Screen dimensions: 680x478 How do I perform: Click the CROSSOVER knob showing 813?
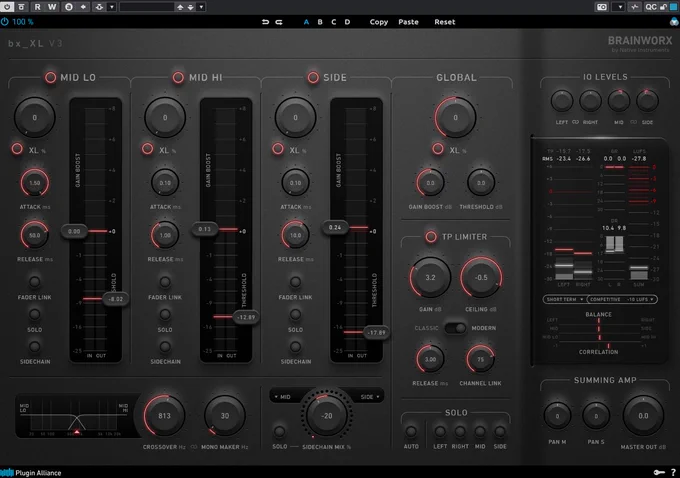164,416
